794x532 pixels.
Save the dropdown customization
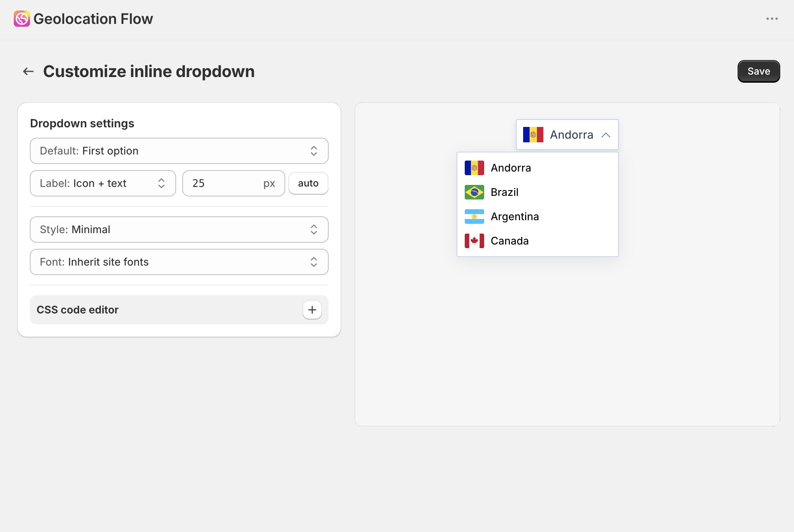[758, 71]
